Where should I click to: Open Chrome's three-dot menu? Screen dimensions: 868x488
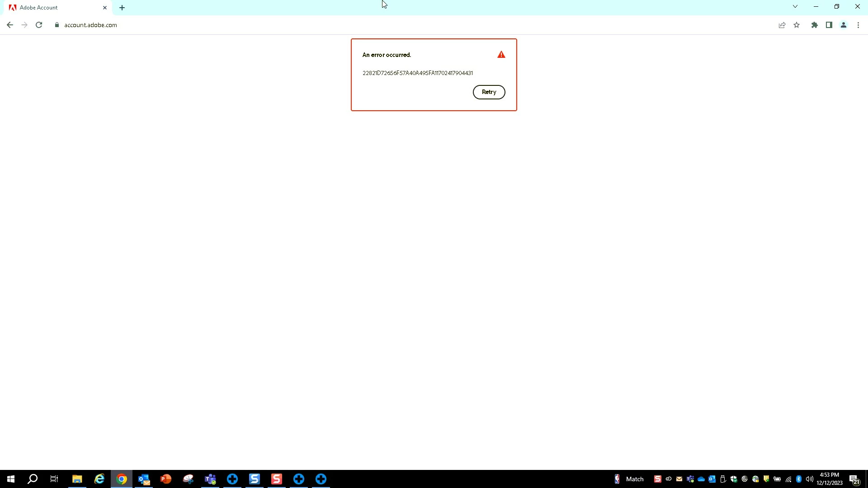click(x=858, y=25)
